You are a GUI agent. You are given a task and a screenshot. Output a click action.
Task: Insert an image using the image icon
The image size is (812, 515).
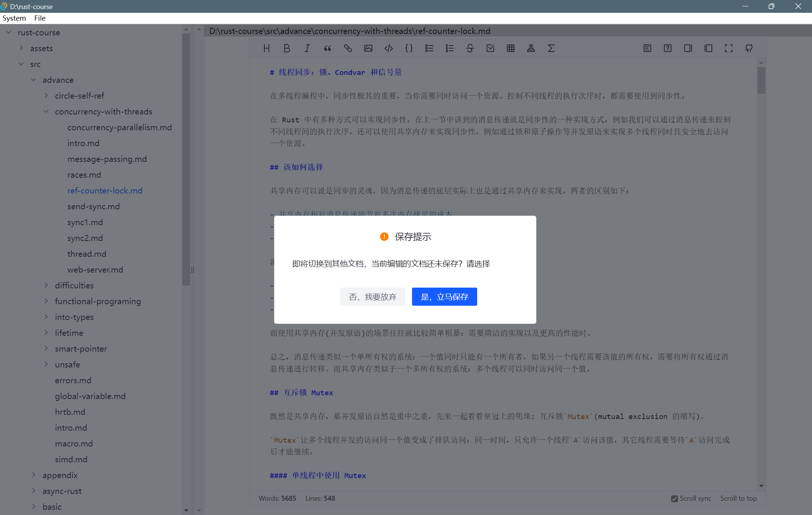[x=368, y=48]
